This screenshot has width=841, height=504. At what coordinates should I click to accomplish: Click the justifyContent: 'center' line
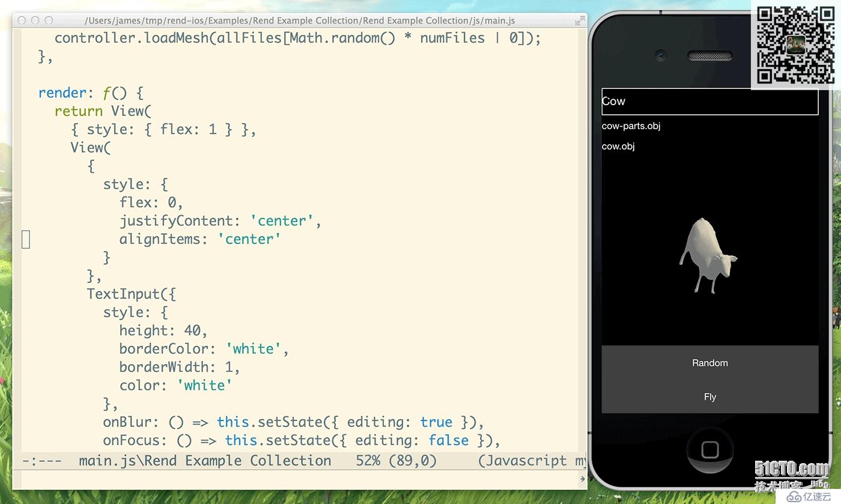[x=220, y=220]
